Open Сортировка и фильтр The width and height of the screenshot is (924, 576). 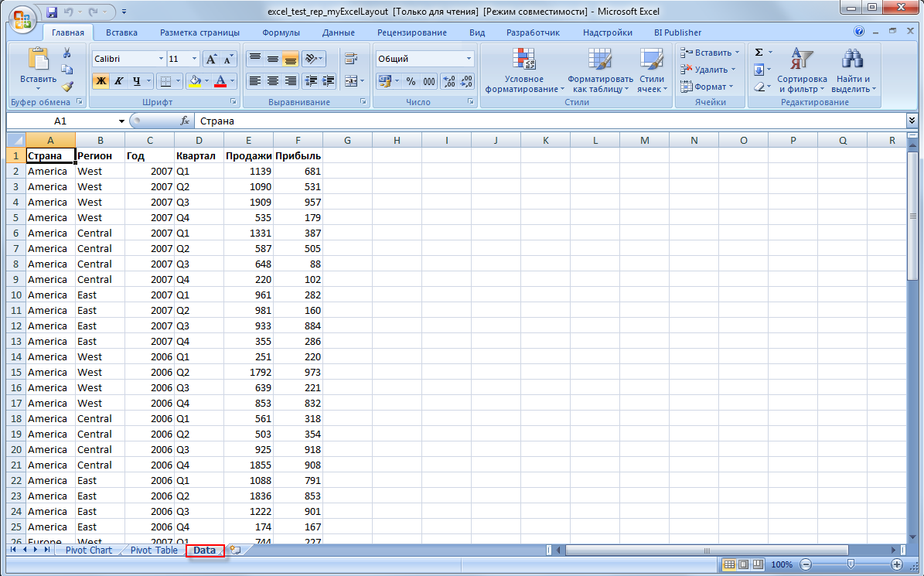pos(802,70)
